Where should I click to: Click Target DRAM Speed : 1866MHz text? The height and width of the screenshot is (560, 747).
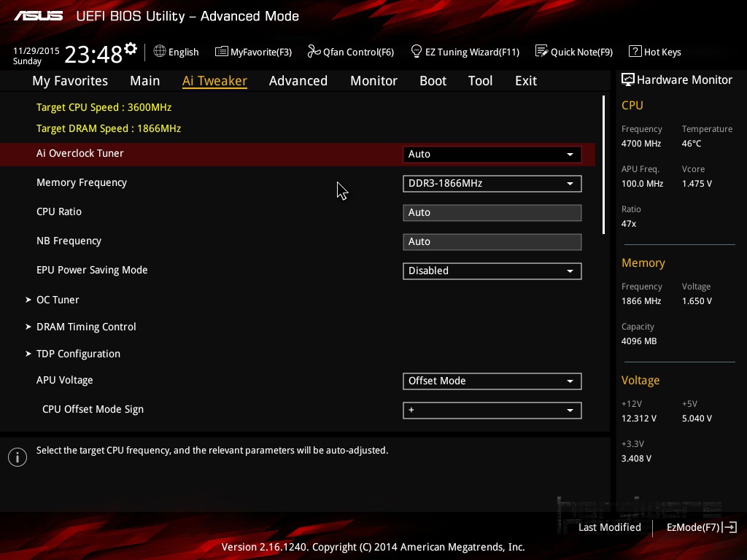tap(109, 128)
